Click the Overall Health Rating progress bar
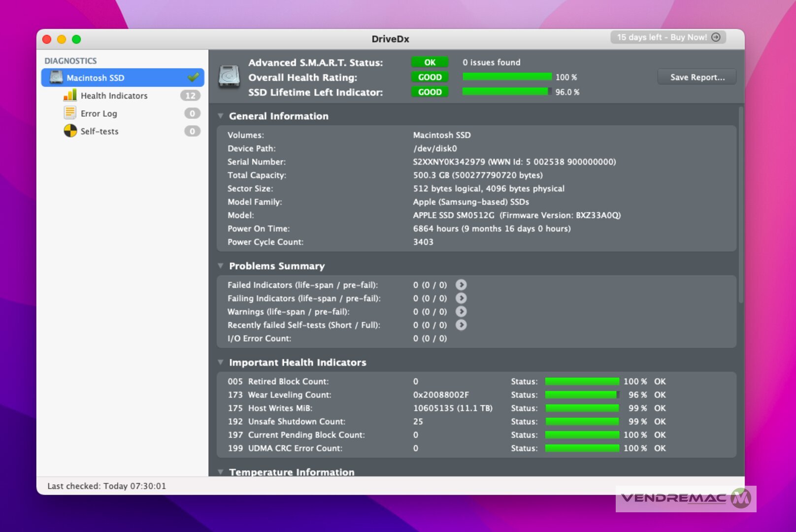This screenshot has width=796, height=532. pyautogui.click(x=507, y=77)
